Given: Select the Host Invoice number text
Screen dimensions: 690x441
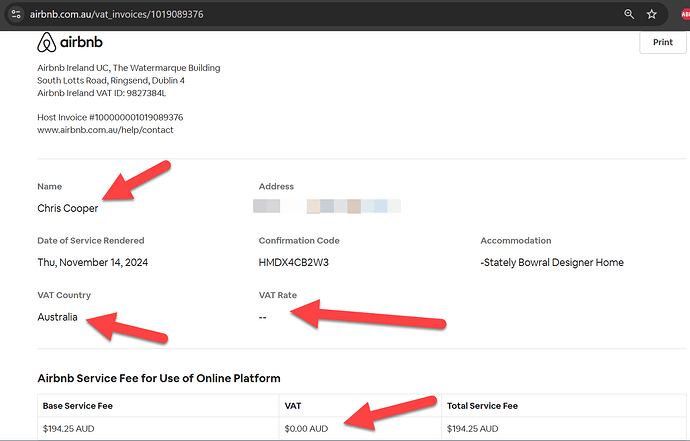Looking at the screenshot, I should click(x=110, y=117).
